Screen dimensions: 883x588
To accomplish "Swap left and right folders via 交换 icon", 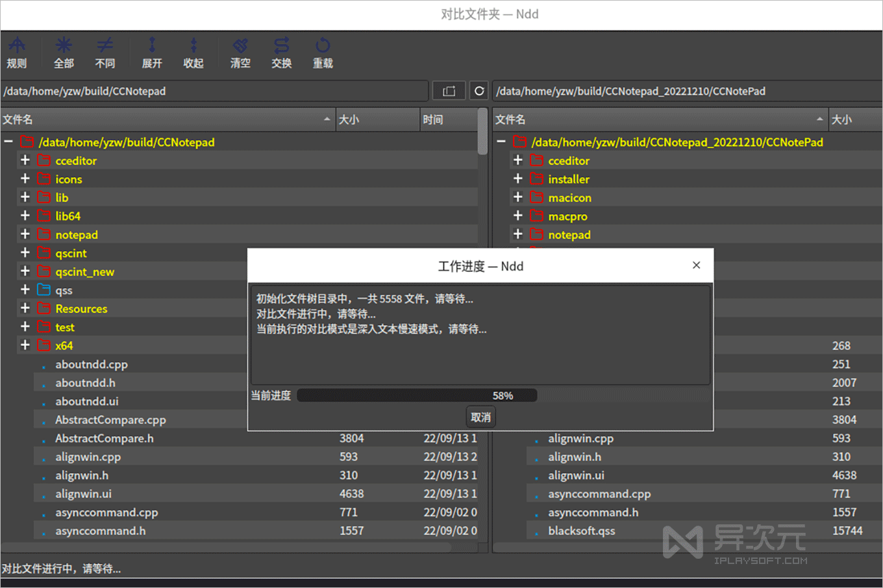I will [x=281, y=52].
